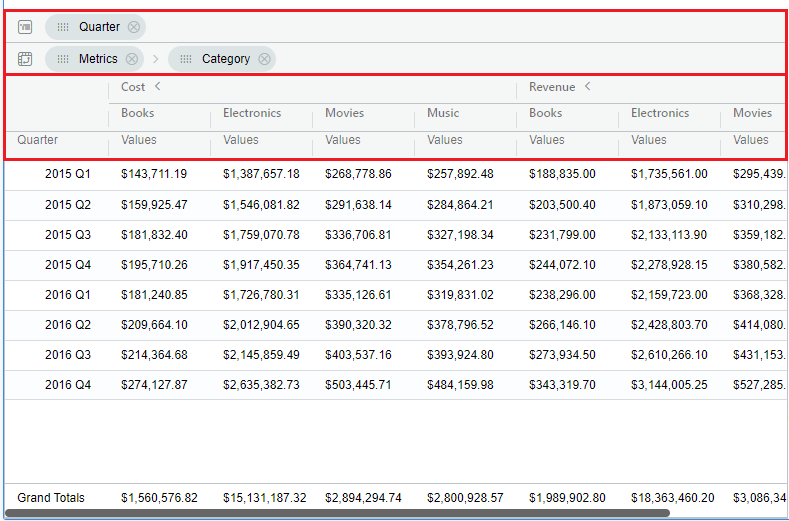Select the Quarter column header

coord(38,140)
